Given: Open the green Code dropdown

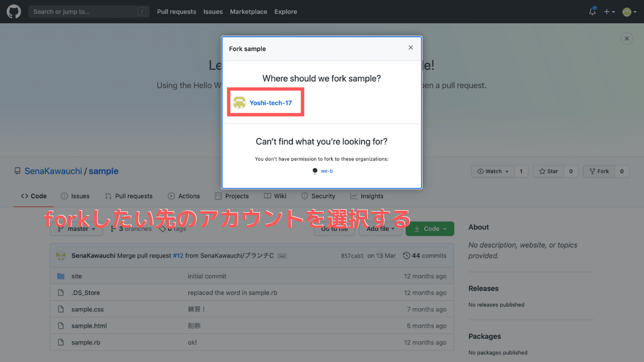Looking at the screenshot, I should coord(430,229).
